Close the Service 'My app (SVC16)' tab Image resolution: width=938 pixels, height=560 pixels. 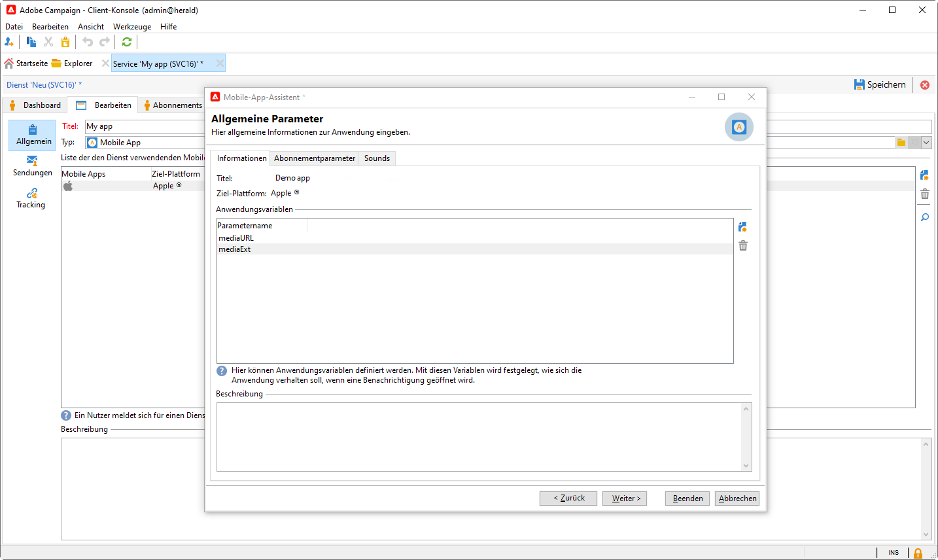coord(220,63)
